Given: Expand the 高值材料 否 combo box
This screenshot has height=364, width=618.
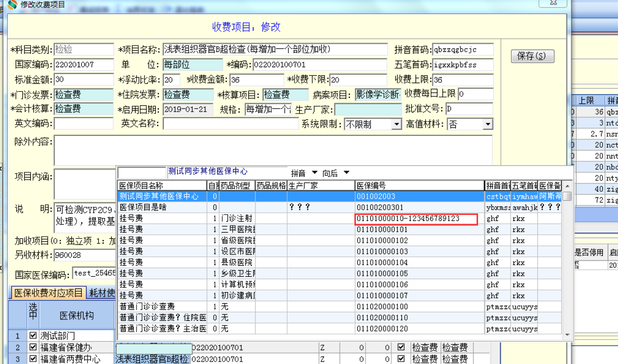Looking at the screenshot, I should 488,124.
